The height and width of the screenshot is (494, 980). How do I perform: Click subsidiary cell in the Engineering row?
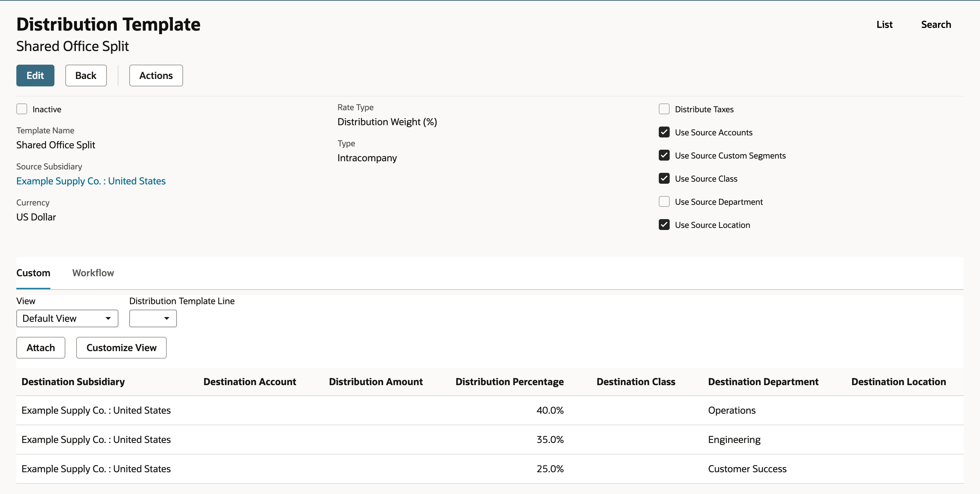[96, 439]
